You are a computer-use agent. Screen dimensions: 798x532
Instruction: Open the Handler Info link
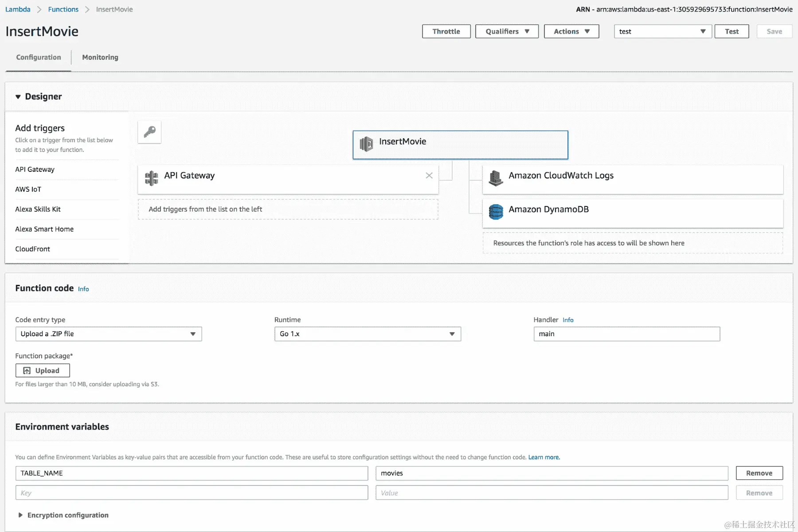click(568, 320)
